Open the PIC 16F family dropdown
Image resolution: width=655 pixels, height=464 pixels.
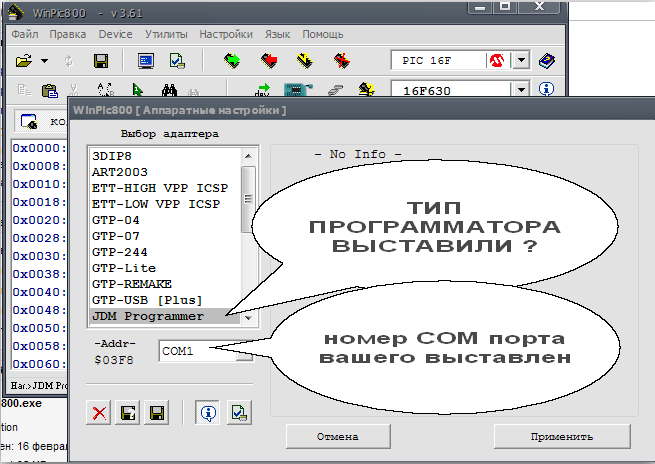click(521, 61)
